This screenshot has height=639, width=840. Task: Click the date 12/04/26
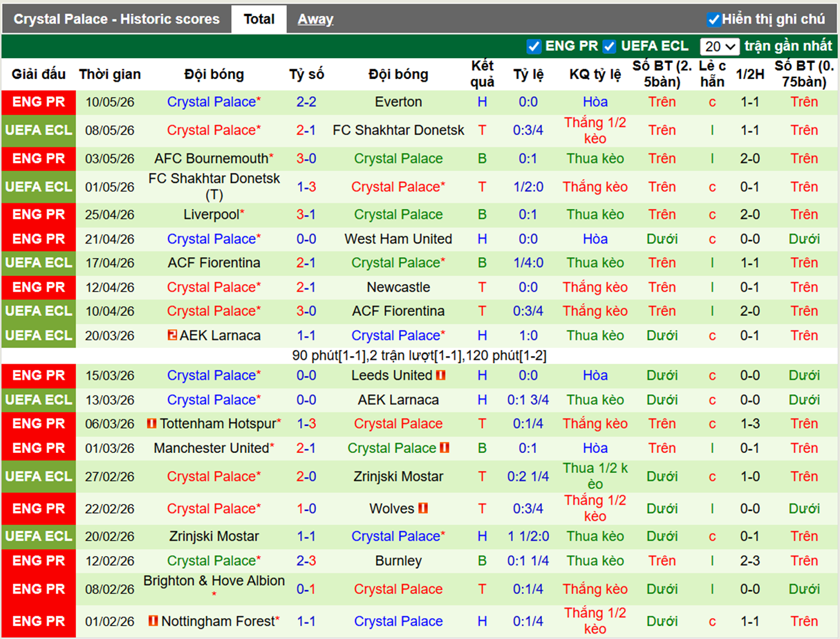[x=110, y=287]
